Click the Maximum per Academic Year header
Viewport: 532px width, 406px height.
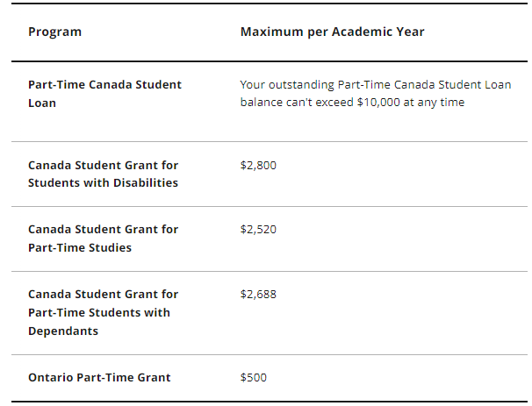pyautogui.click(x=332, y=32)
